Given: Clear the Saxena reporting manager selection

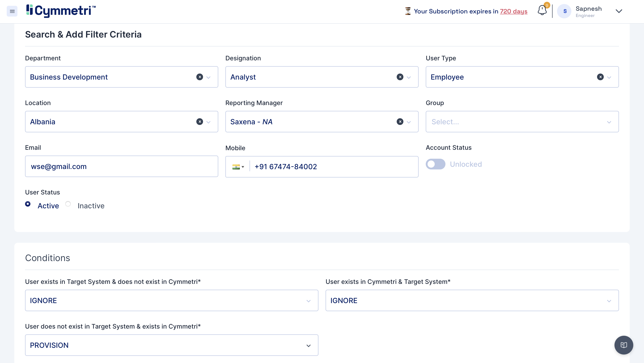Looking at the screenshot, I should [400, 122].
